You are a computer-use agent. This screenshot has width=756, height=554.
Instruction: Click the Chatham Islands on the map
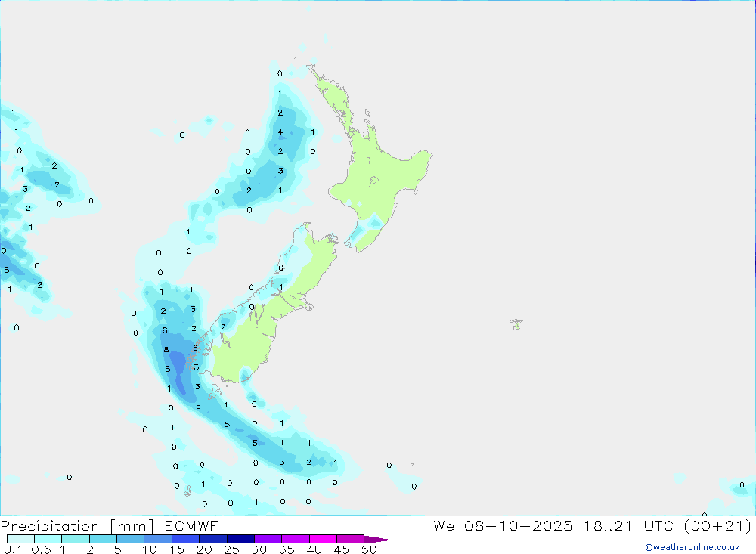(x=516, y=324)
